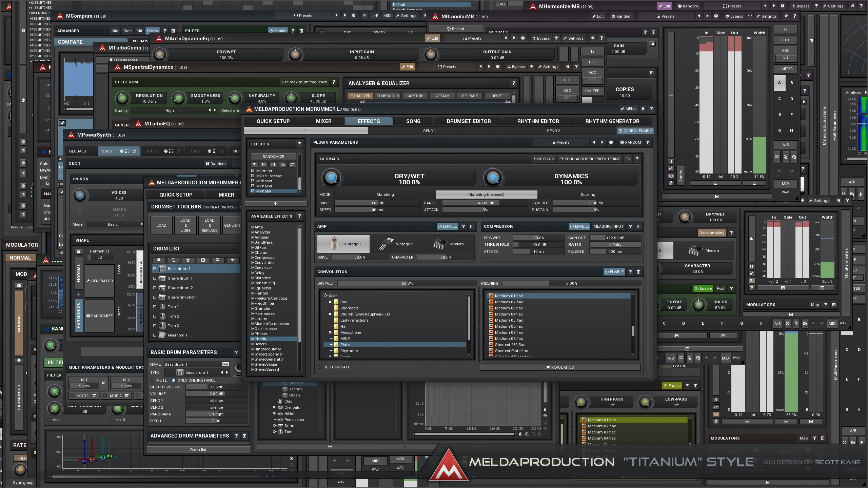Delete the selected drum using the trash icon
This screenshot has height=488, width=868.
(188, 260)
